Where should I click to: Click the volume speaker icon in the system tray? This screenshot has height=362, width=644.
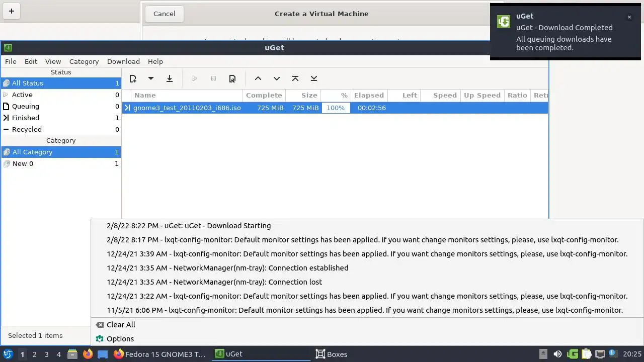click(x=557, y=354)
